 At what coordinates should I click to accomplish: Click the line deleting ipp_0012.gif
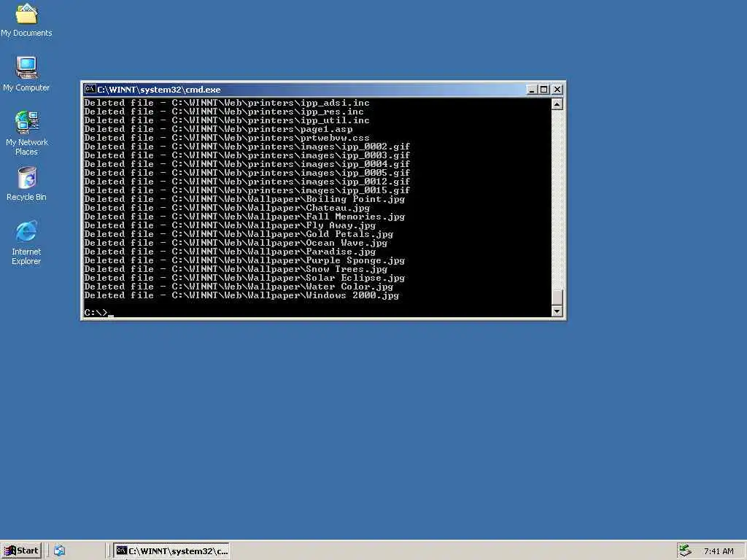[x=247, y=182]
